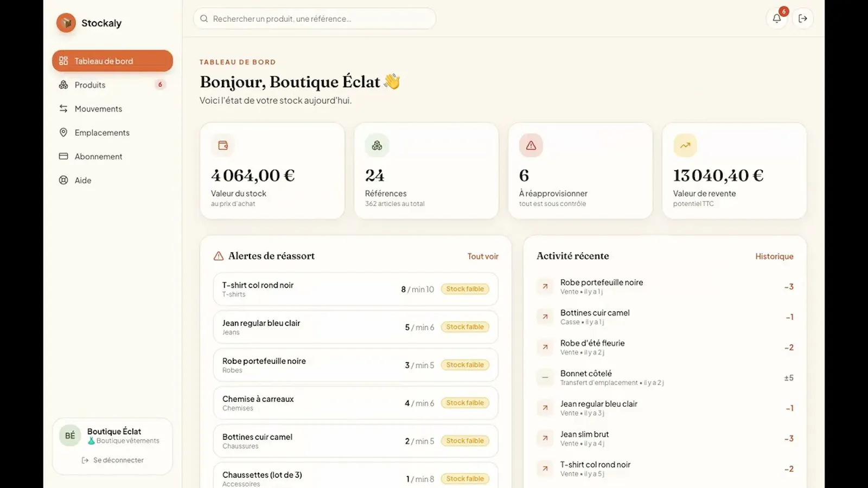Click Stock faible badge for T-shirt col rond noir
Viewport: 868px width, 488px height.
(x=465, y=289)
